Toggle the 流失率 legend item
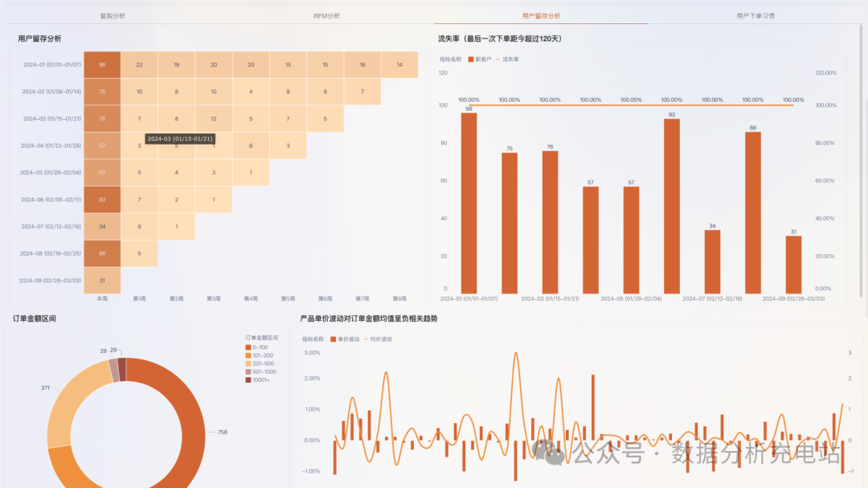The height and width of the screenshot is (488, 868). click(507, 59)
